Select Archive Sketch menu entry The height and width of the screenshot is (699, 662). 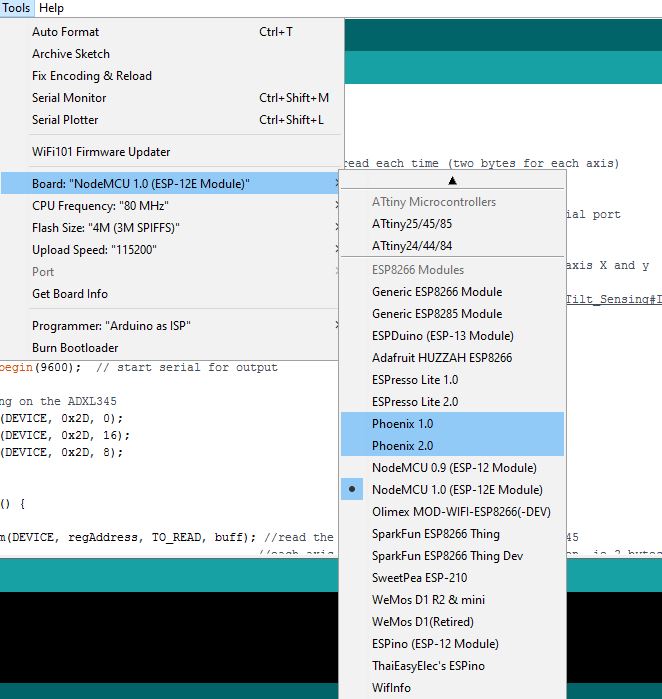coord(172,54)
